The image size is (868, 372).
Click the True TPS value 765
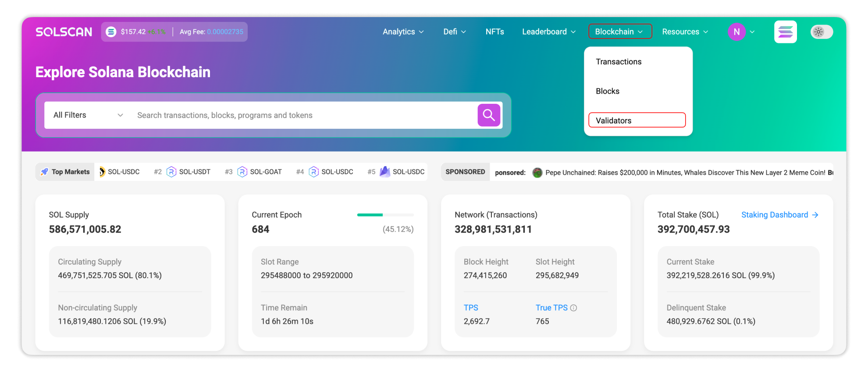click(542, 322)
